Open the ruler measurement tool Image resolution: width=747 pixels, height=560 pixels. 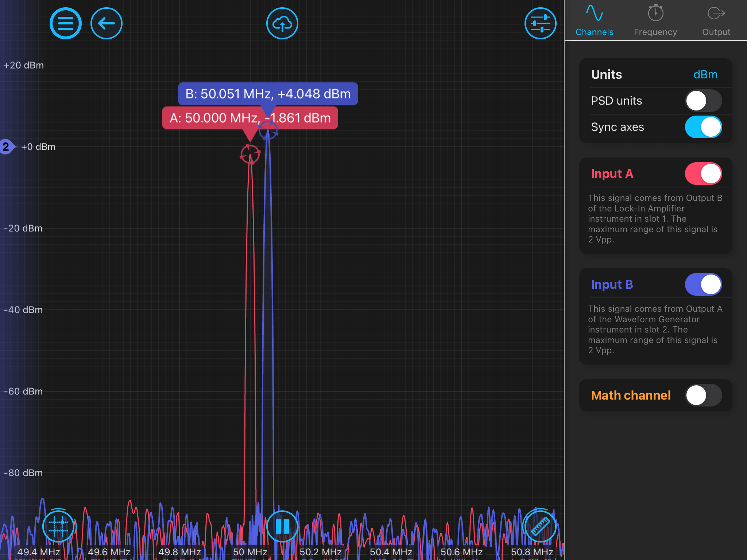tap(540, 526)
